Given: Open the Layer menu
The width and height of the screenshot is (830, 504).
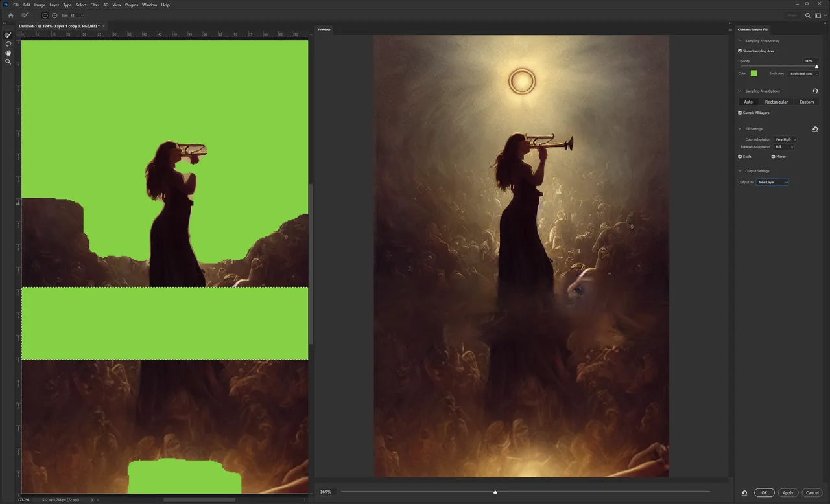Looking at the screenshot, I should tap(54, 5).
